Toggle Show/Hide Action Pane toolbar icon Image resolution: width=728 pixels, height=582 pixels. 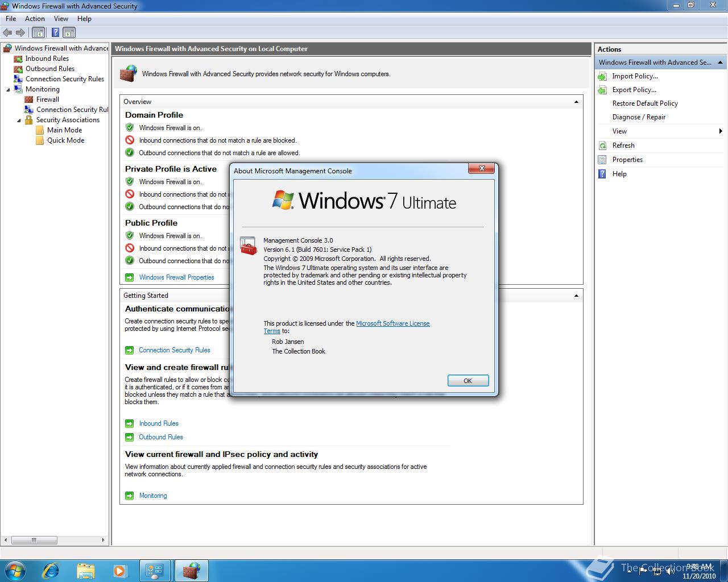tap(69, 33)
